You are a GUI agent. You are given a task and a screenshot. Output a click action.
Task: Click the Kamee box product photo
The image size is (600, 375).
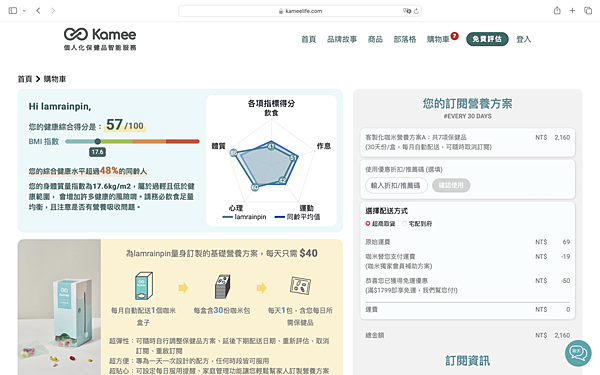[x=59, y=307]
